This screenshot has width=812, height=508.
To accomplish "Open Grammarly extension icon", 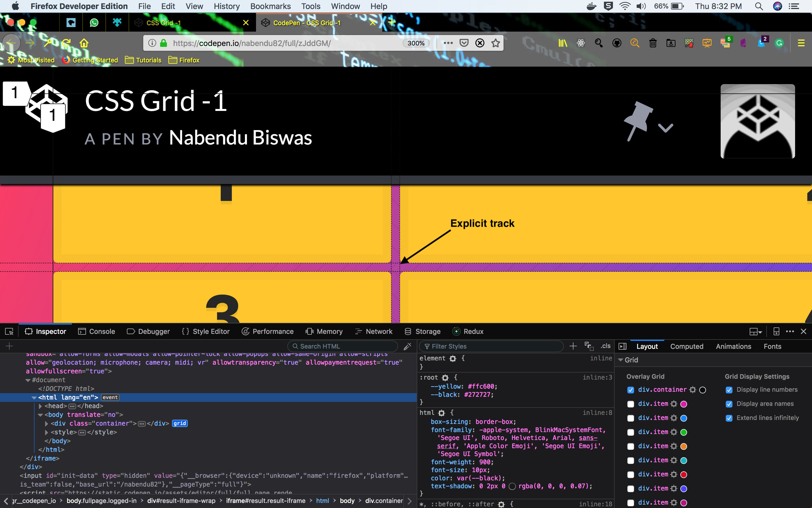I will click(x=779, y=43).
